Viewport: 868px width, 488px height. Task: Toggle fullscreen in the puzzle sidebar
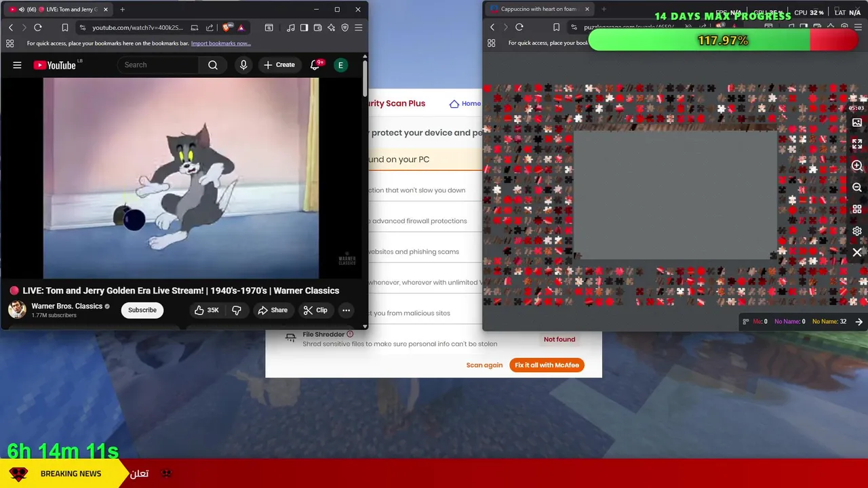857,144
